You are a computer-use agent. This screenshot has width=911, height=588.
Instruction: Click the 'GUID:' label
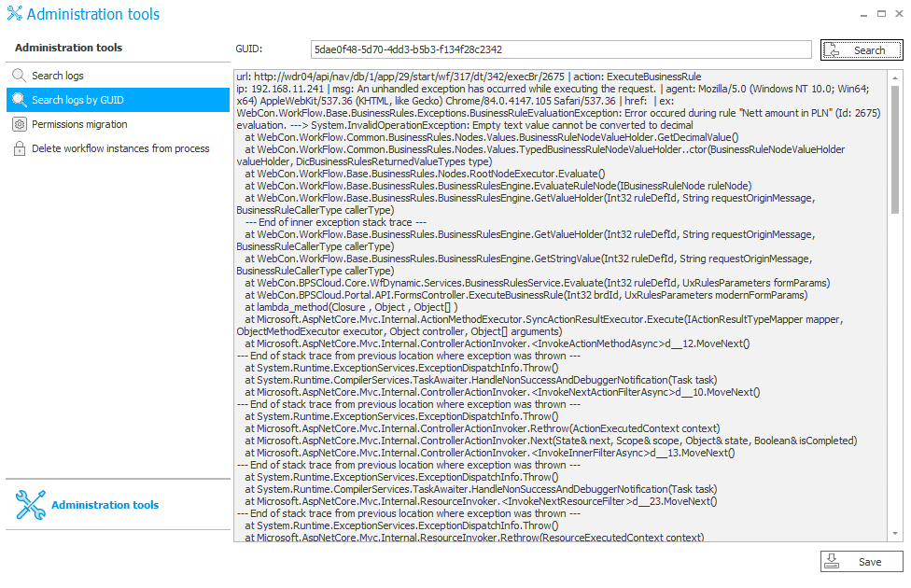click(x=248, y=49)
